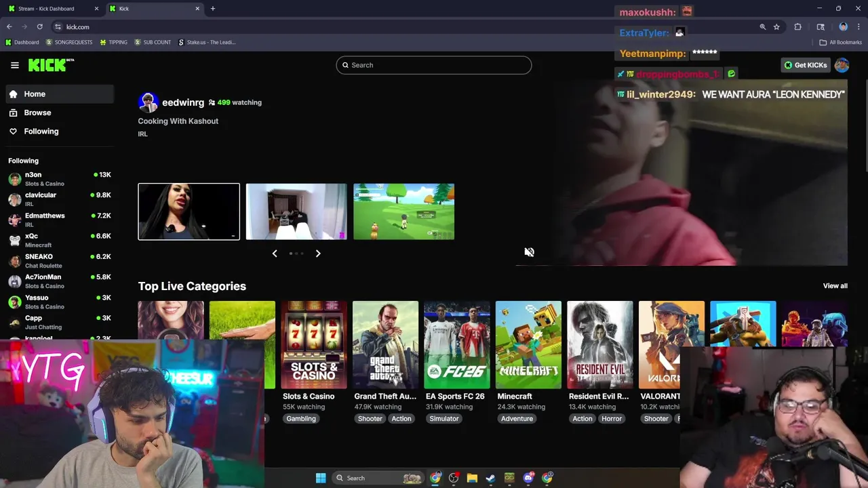Image resolution: width=868 pixels, height=488 pixels.
Task: Open Slots & Casino category card
Action: click(313, 345)
